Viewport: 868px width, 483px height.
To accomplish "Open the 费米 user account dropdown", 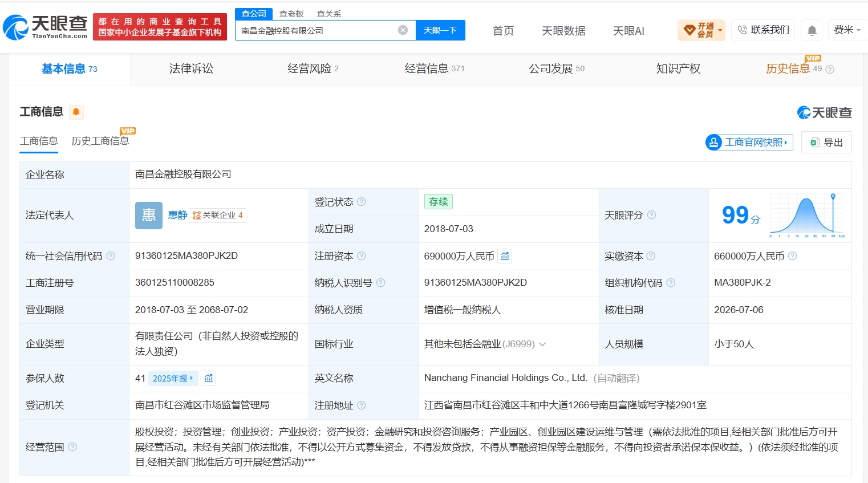I will (847, 30).
